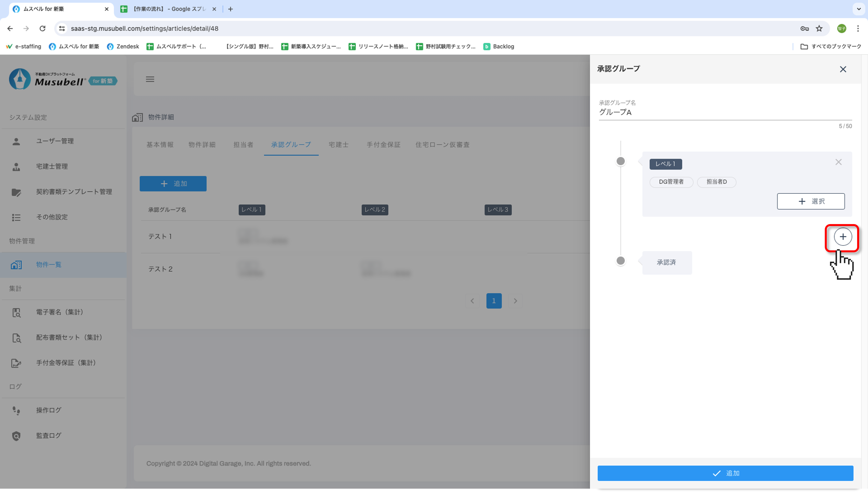Open ユーザー管理 in the sidebar
Image resolution: width=868 pixels, height=493 pixels.
(55, 141)
